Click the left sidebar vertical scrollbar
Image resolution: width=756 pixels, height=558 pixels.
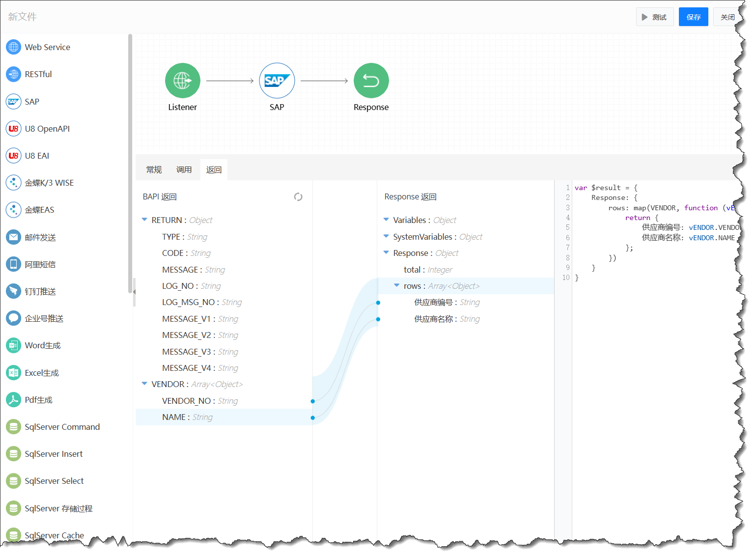[x=130, y=162]
